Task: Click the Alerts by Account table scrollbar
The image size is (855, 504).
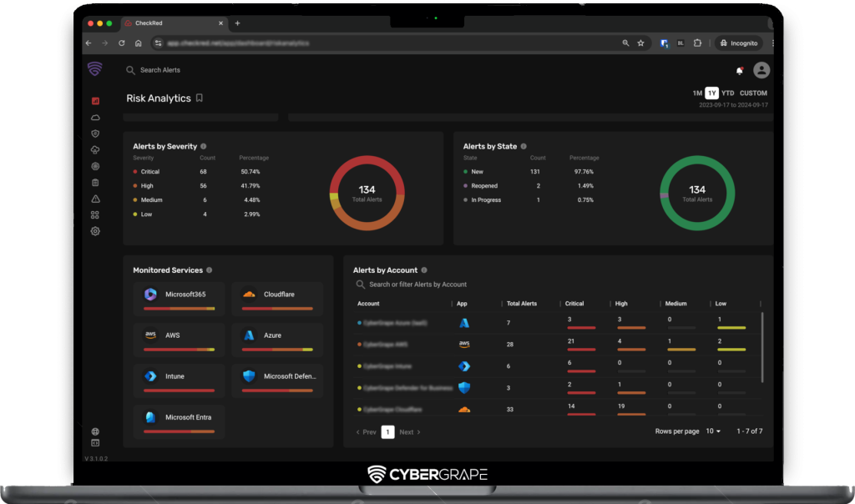Action: tap(762, 346)
